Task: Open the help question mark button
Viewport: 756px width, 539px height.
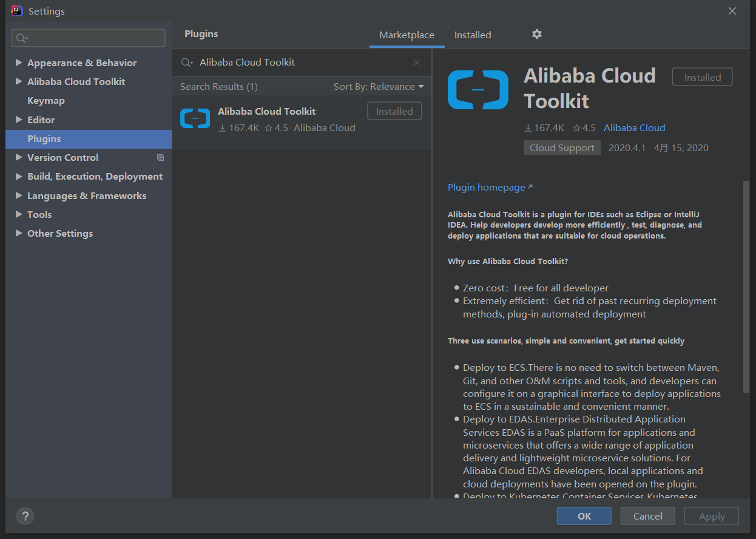Action: tap(25, 517)
